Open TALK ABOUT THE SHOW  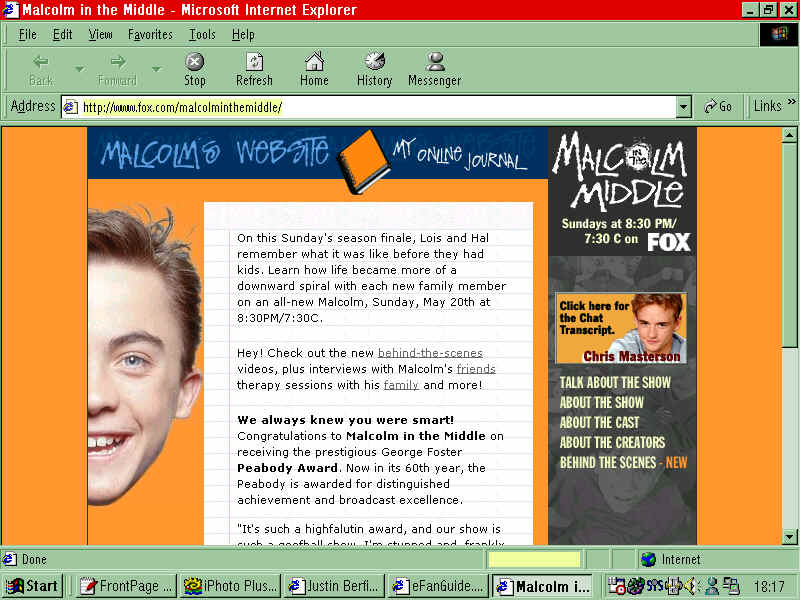tap(615, 383)
